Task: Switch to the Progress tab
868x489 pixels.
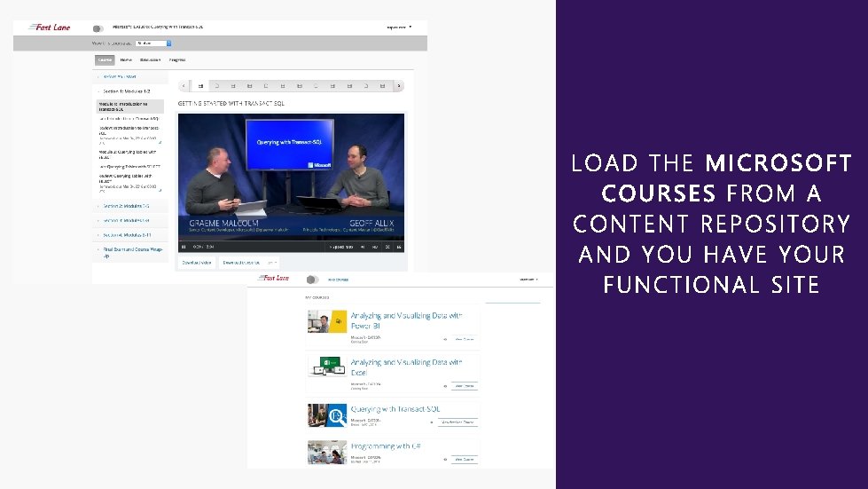Action: pyautogui.click(x=177, y=59)
